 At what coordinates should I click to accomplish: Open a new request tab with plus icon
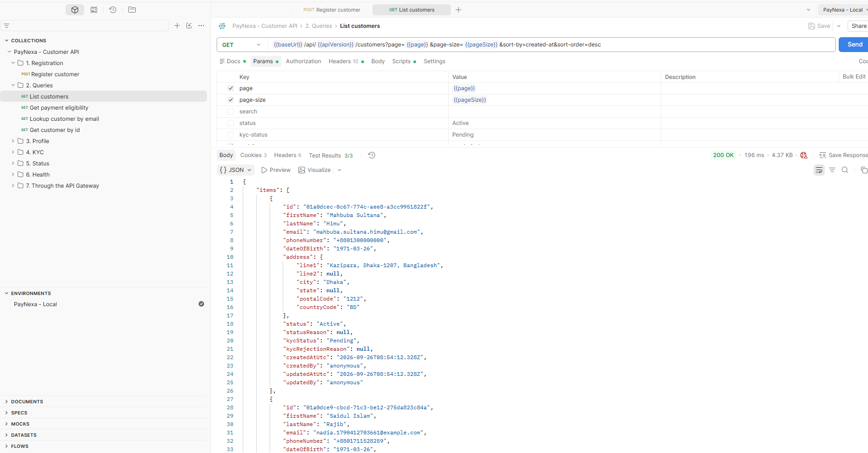point(458,10)
